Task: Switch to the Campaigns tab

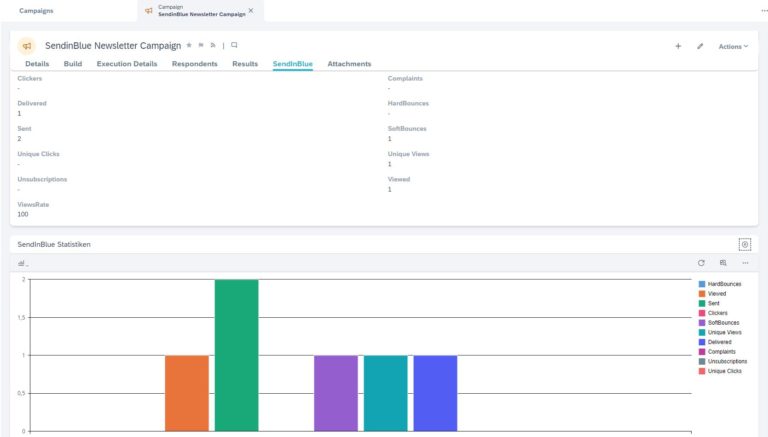Action: coord(36,11)
